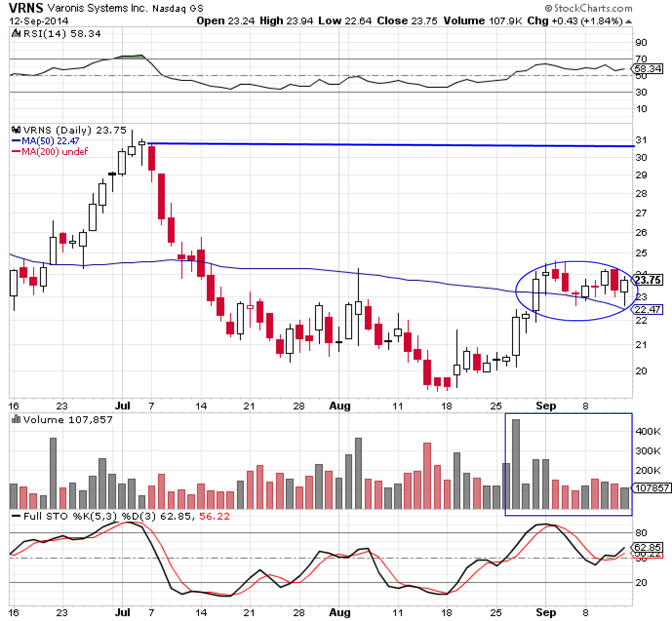Screen dimensions: 672x621
Task: Click the candlestick icon before VRNS (Daily)
Action: click(16, 130)
